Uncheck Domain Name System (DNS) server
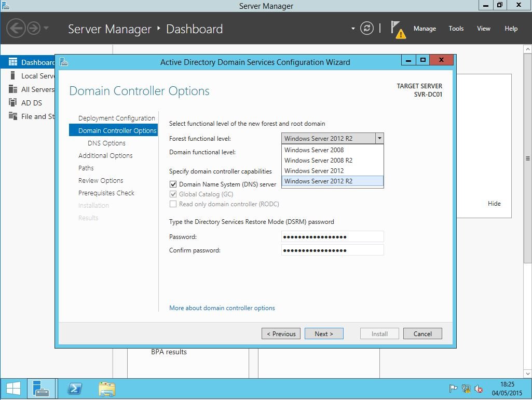 coord(173,184)
